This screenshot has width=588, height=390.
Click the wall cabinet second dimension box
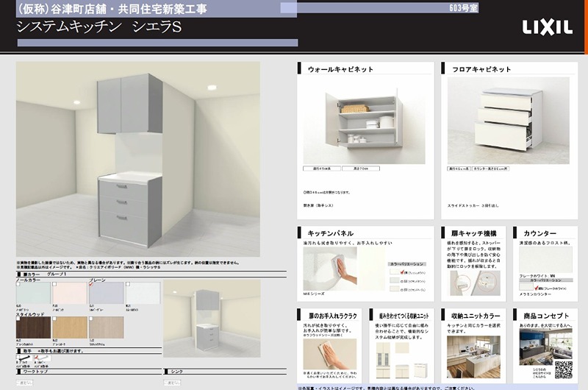click(x=361, y=169)
